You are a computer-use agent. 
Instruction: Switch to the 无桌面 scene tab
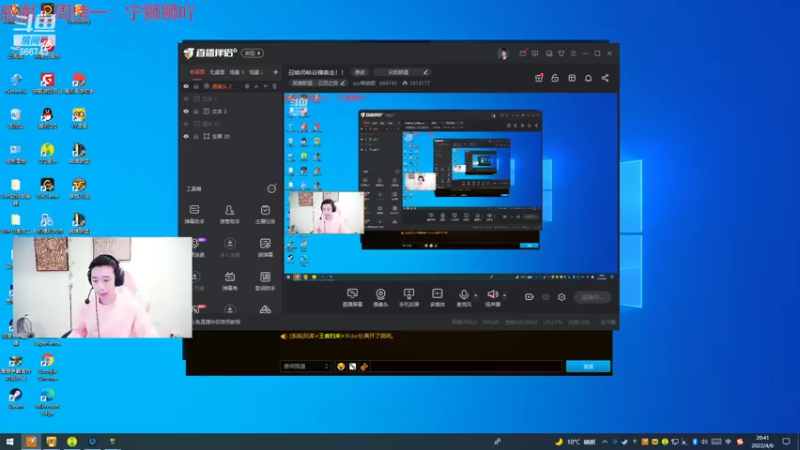217,72
